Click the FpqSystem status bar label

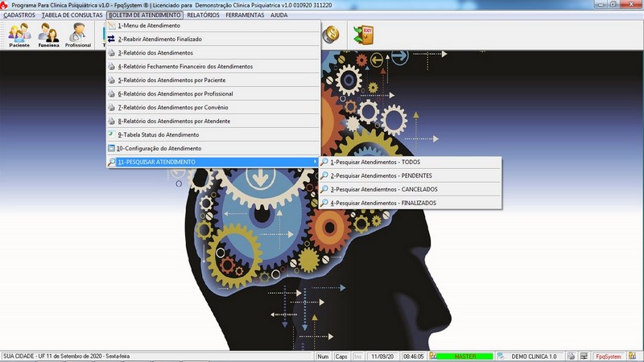coord(609,356)
